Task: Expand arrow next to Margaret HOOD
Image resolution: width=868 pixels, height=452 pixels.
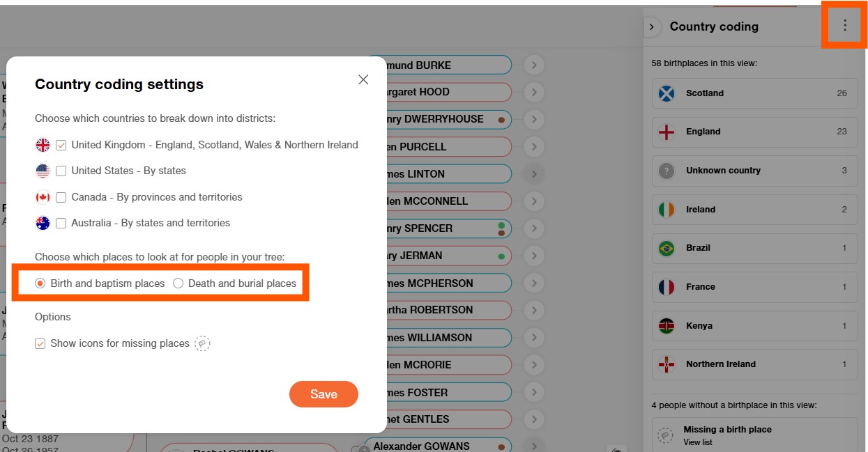Action: click(x=534, y=92)
